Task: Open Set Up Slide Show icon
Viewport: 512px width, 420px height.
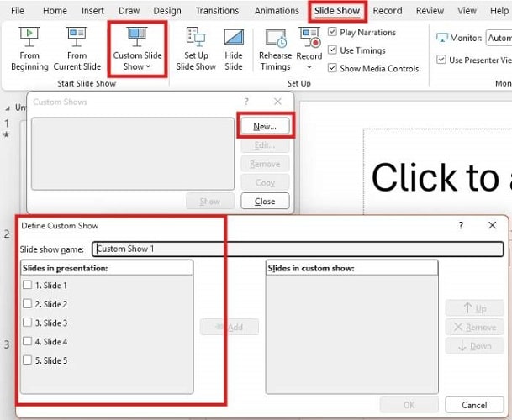Action: [196, 39]
